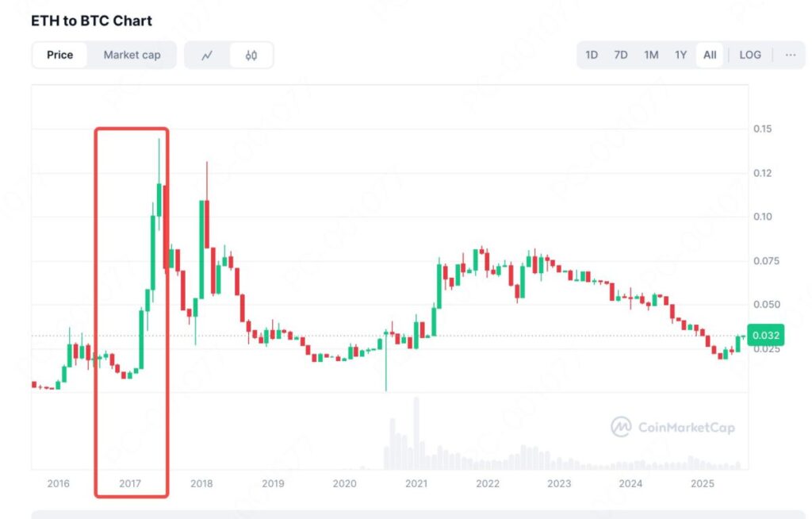The width and height of the screenshot is (812, 519).
Task: Select the 1D timeframe icon
Action: tap(591, 55)
